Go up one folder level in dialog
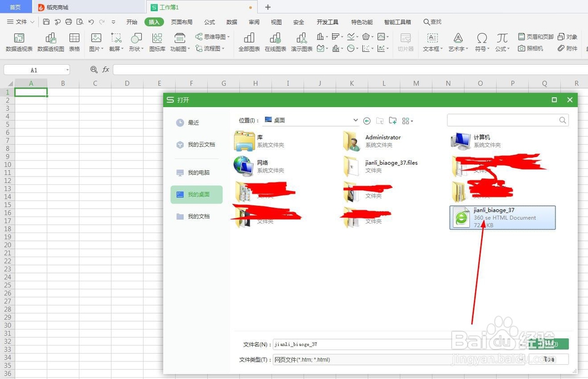The height and width of the screenshot is (379, 588). coord(380,121)
